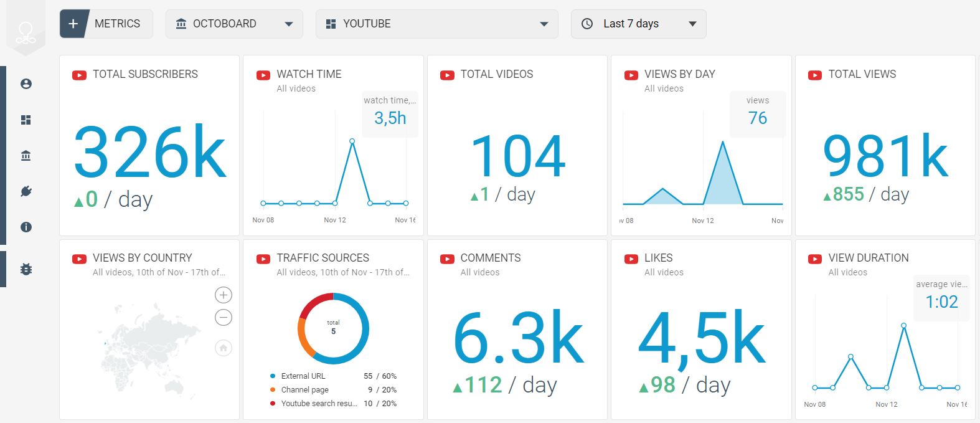This screenshot has width=980, height=423.
Task: Click the clock icon in date range selector
Action: click(x=587, y=24)
